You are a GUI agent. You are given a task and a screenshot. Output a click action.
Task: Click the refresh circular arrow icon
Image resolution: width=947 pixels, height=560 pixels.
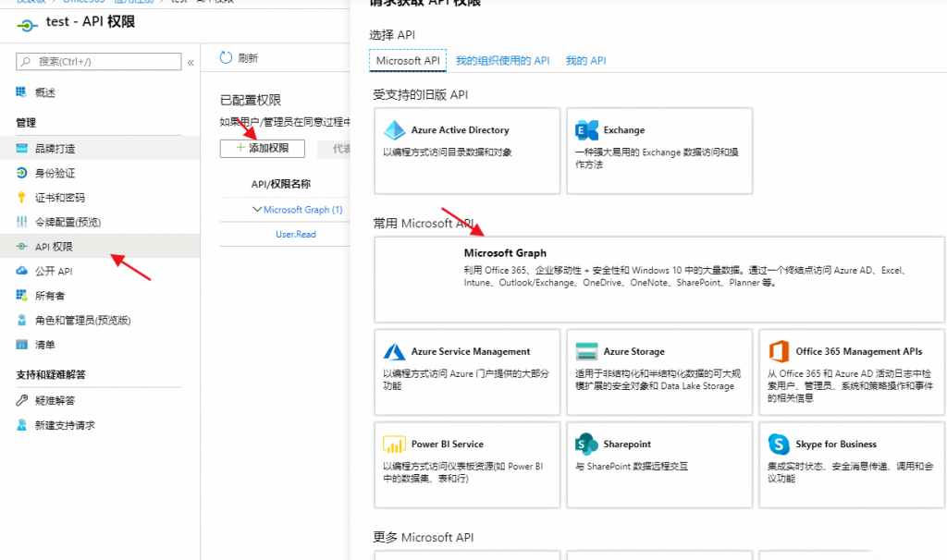pos(226,57)
